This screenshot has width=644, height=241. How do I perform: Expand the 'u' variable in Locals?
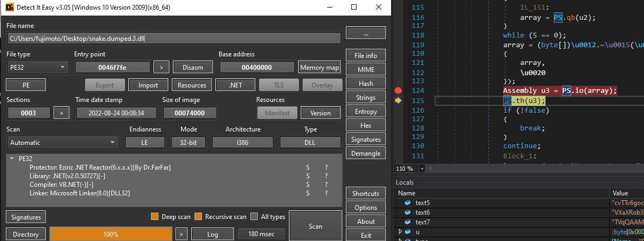coord(400,232)
